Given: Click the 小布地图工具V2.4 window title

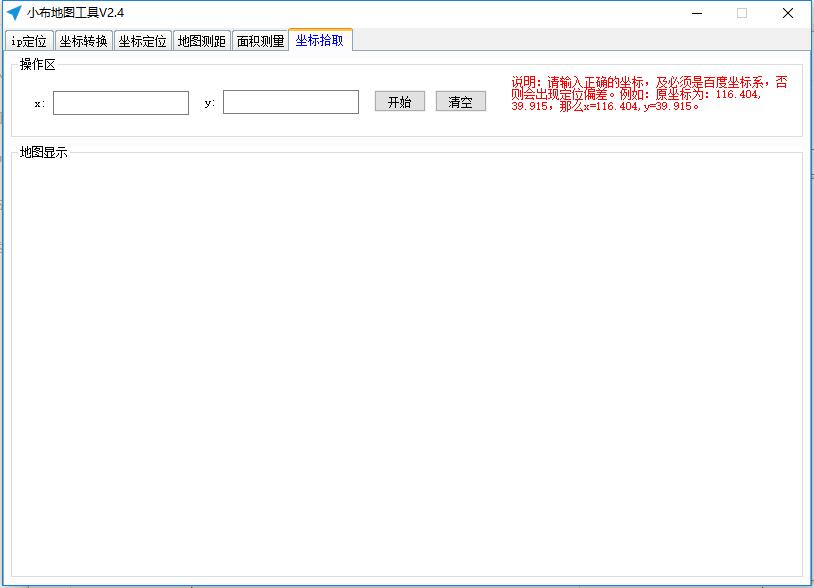Looking at the screenshot, I should click(76, 12).
